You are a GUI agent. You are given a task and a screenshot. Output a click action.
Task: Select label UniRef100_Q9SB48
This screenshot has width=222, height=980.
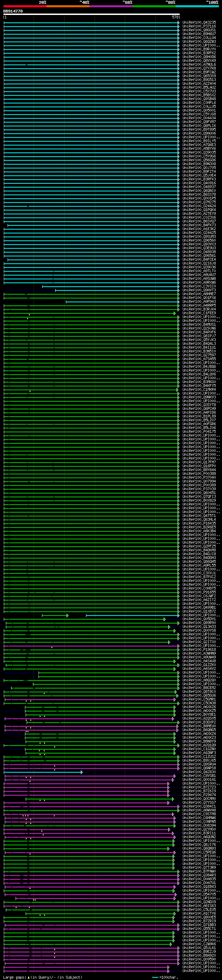(199, 99)
